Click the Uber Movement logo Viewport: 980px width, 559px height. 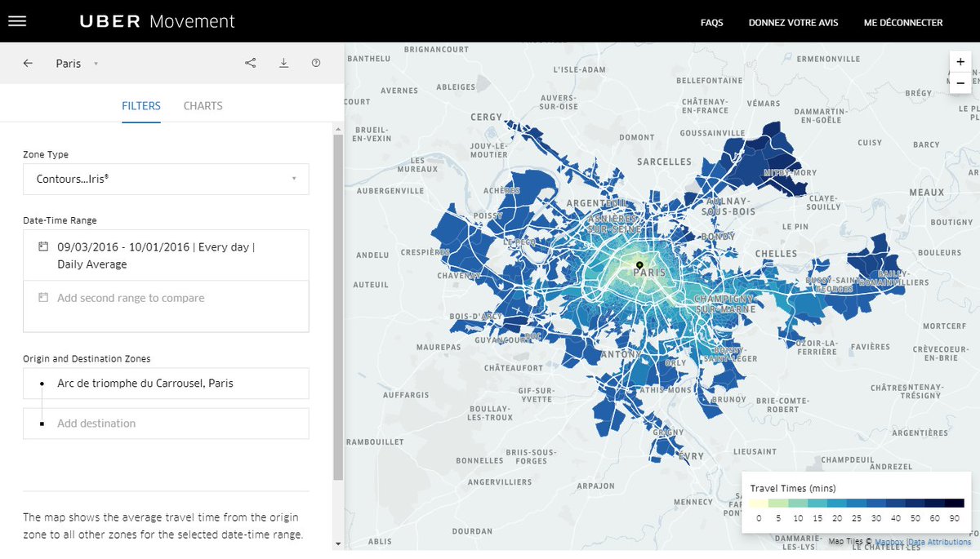(x=157, y=21)
